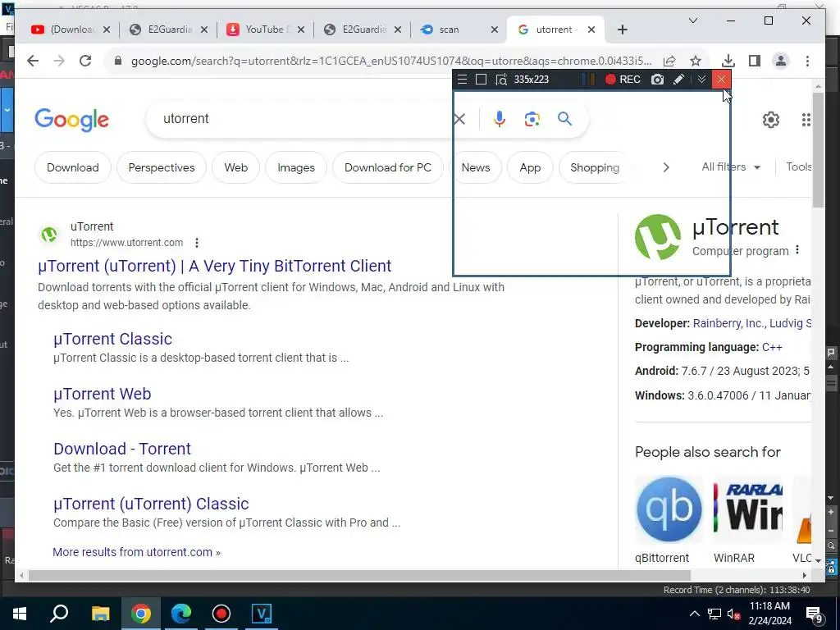The height and width of the screenshot is (630, 840).
Task: Click recorder full-screen rectangle icon
Action: [481, 80]
